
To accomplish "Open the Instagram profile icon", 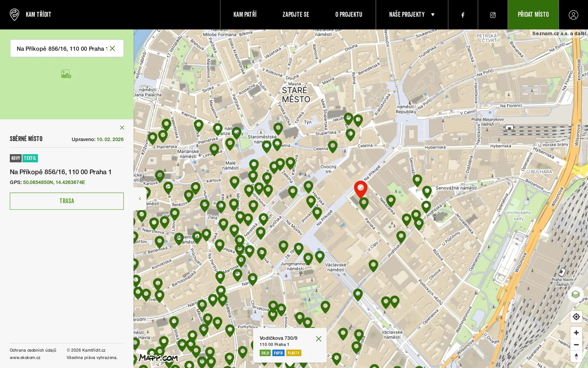I will point(493,15).
